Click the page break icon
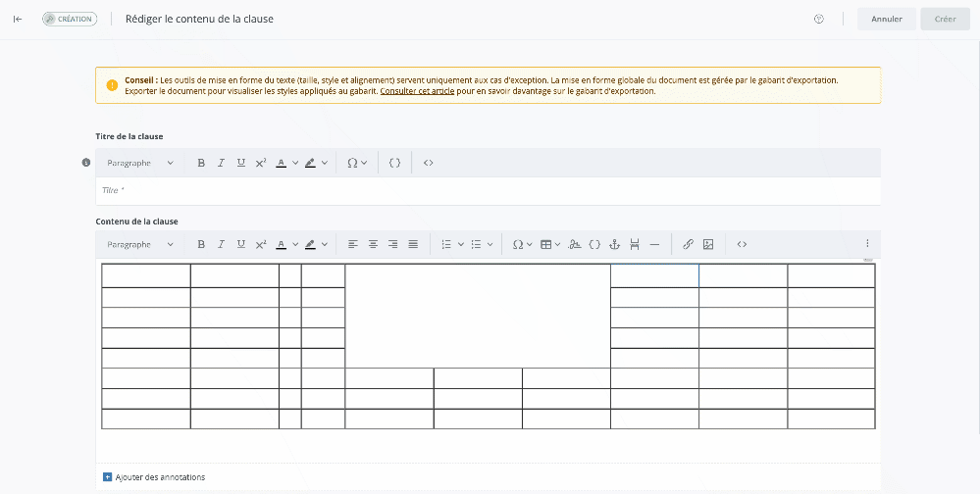This screenshot has height=494, width=980. coord(636,244)
